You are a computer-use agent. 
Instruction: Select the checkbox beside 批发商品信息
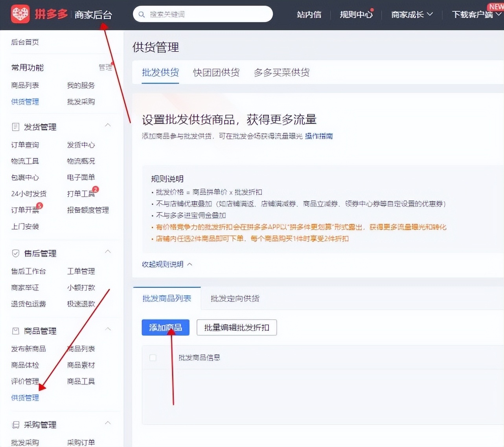[153, 358]
